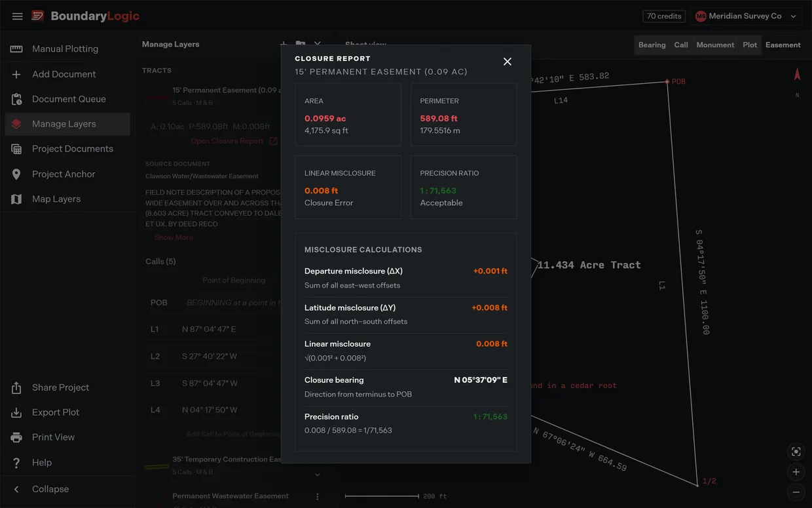
Task: Click the Add Document plus icon
Action: [x=16, y=74]
